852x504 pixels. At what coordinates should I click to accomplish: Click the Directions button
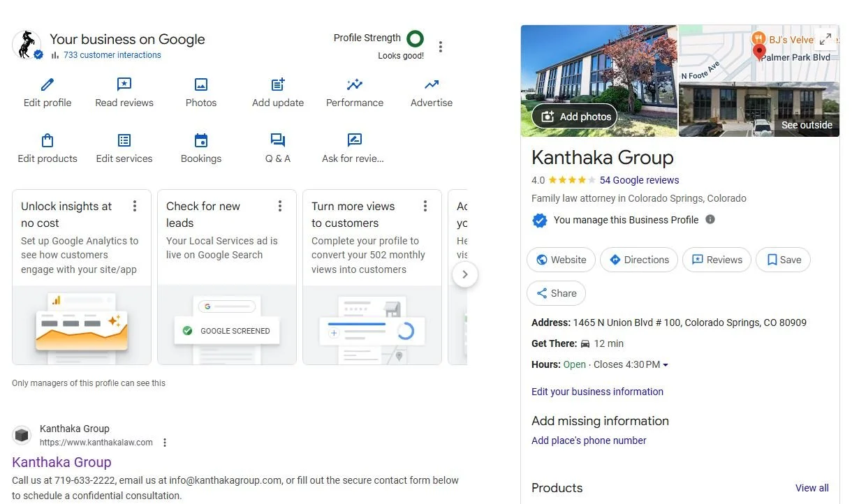tap(639, 260)
